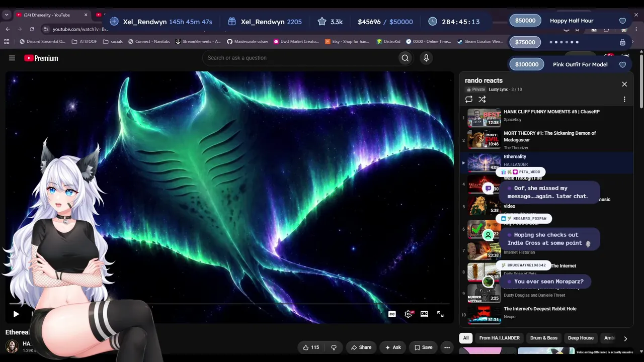
Task: Expand the AI STOOF bookmark folder
Action: tap(84, 42)
